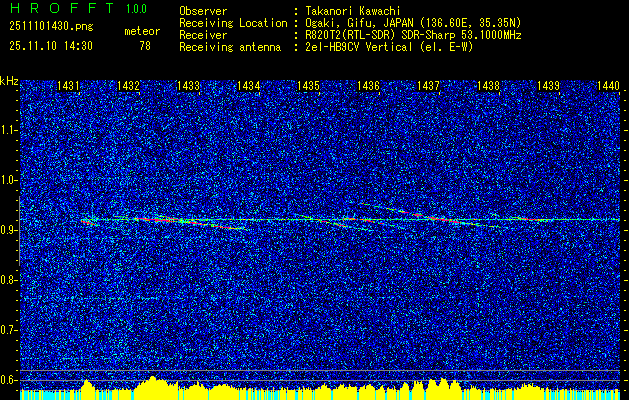
Task: Click the Receiving Location label
Action: click(233, 23)
